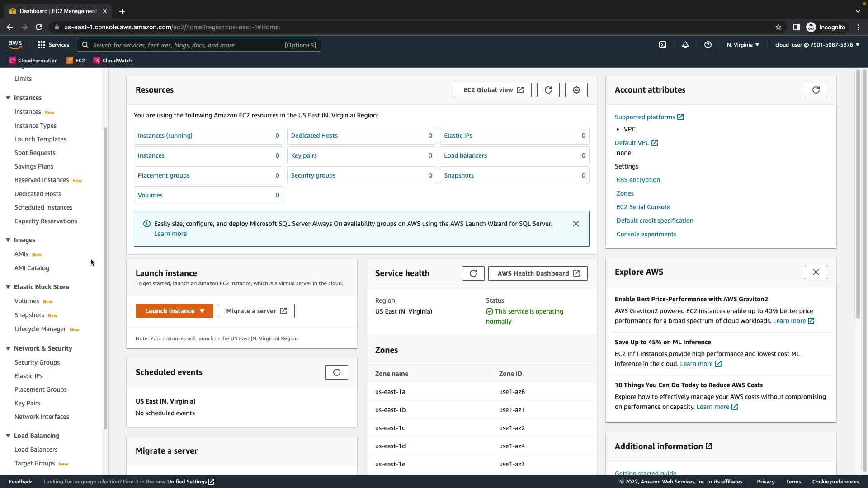Dismiss the SQL Server info banner

[576, 224]
